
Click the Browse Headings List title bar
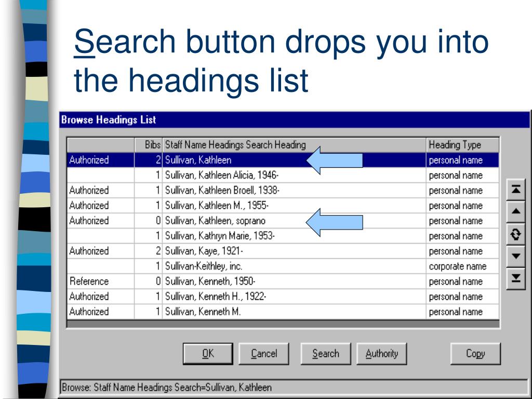click(294, 120)
